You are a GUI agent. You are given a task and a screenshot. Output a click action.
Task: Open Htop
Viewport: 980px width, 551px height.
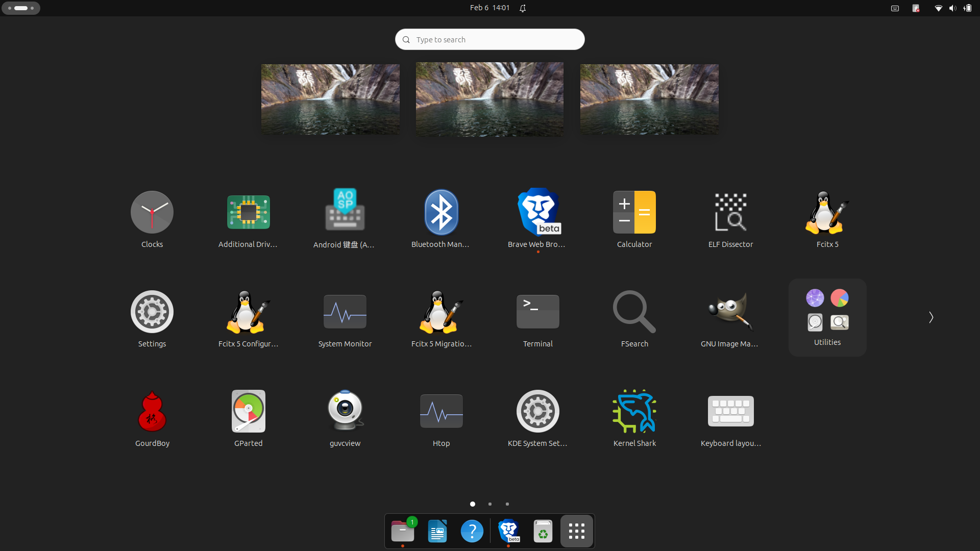point(441,418)
